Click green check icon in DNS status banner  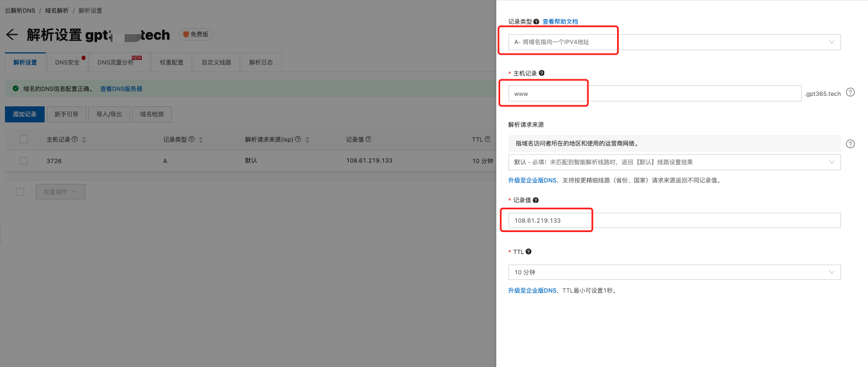tap(15, 88)
